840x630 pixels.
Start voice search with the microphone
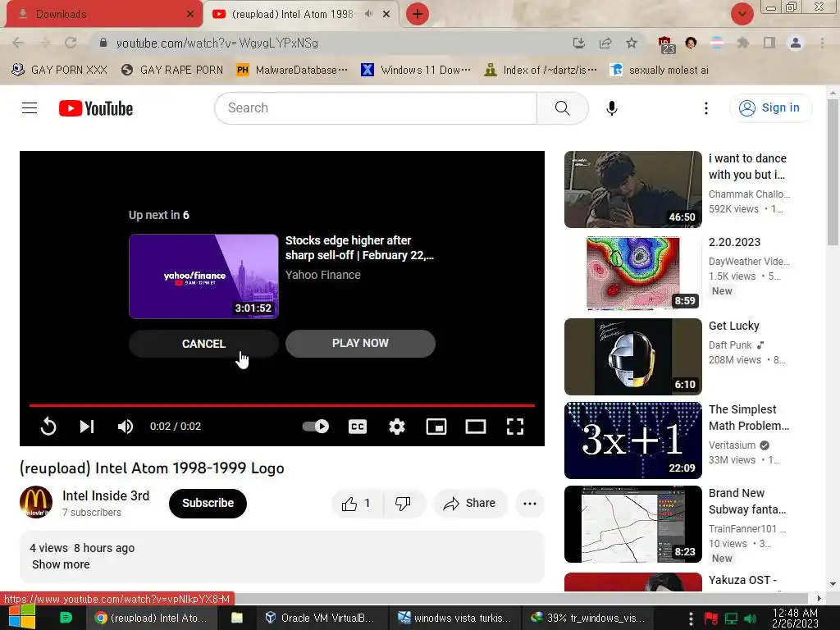pyautogui.click(x=612, y=108)
